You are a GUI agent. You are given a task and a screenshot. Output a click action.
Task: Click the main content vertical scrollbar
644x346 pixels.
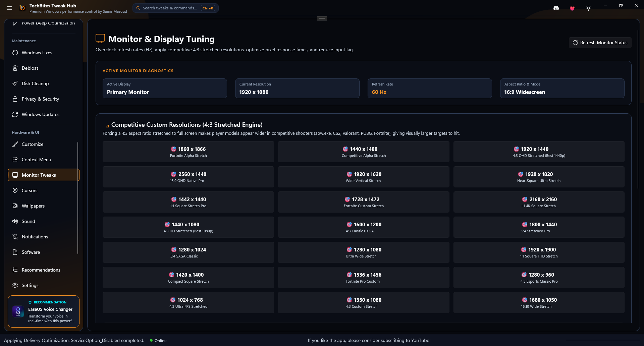(638, 110)
